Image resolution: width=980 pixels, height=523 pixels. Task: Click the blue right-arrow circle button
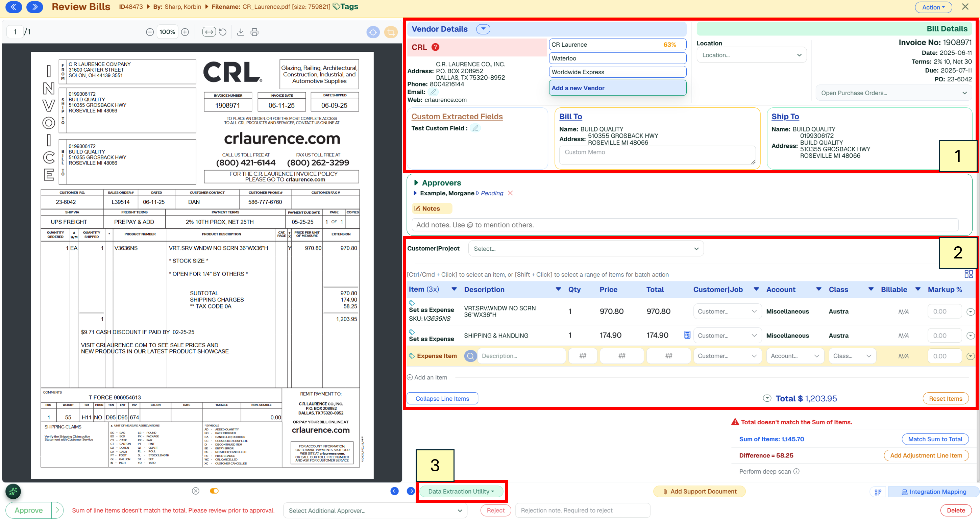click(x=411, y=491)
